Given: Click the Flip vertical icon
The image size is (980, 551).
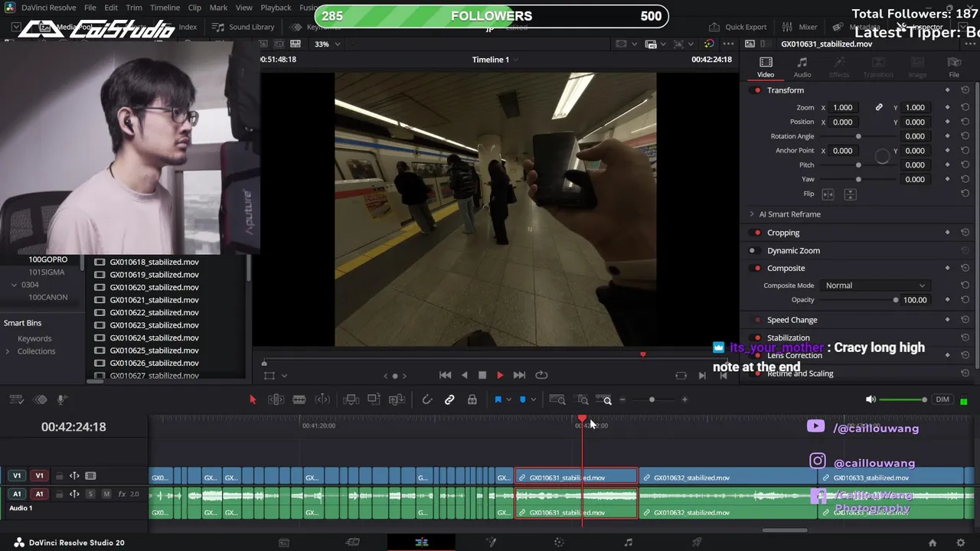Looking at the screenshot, I should pyautogui.click(x=850, y=194).
